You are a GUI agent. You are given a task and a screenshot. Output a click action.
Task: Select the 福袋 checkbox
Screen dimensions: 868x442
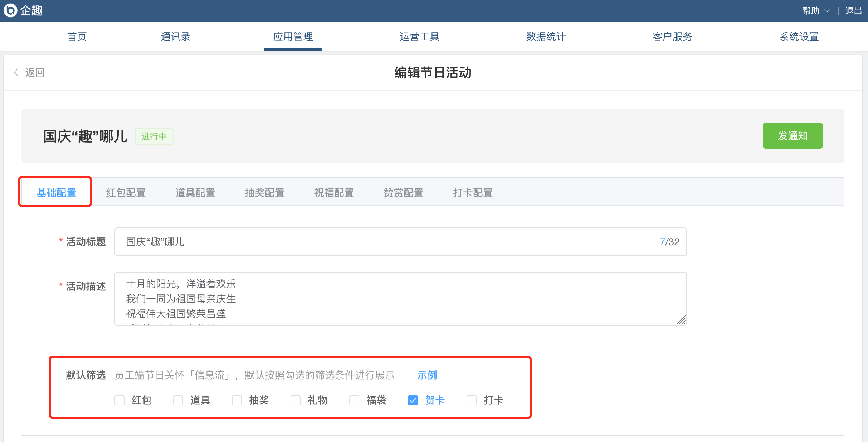[354, 400]
